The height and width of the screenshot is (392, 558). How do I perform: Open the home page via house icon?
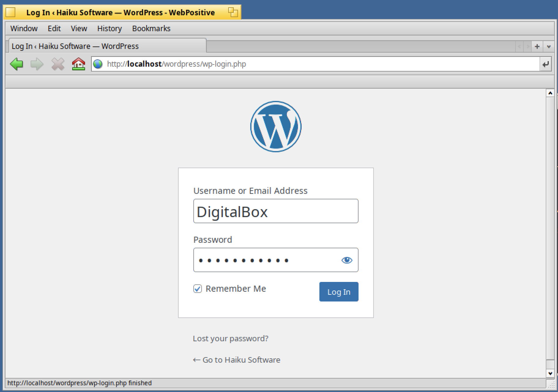(79, 64)
